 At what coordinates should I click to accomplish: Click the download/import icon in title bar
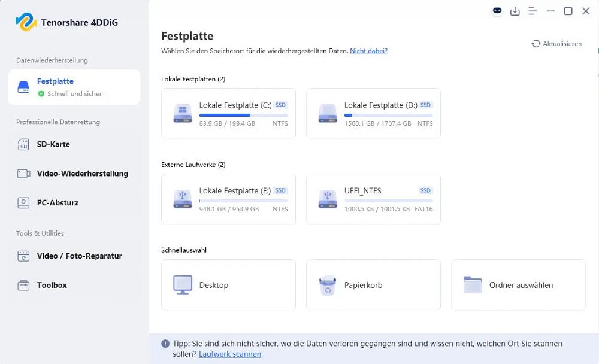(515, 11)
